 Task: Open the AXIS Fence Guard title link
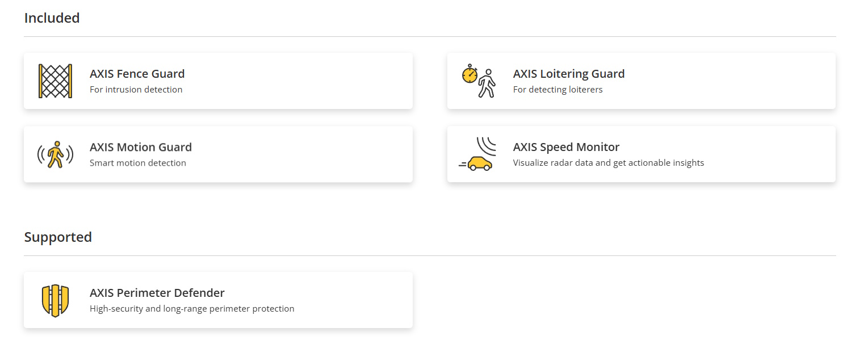pyautogui.click(x=137, y=74)
